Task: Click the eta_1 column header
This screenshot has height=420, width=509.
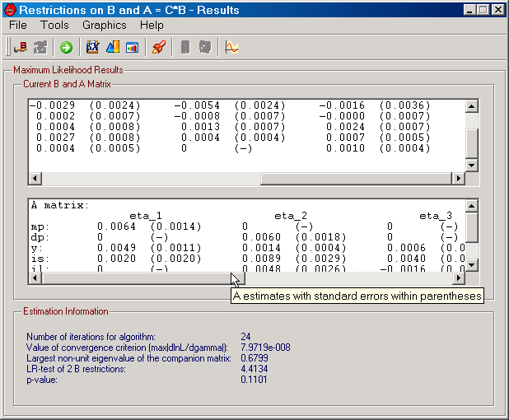Action: click(x=146, y=216)
